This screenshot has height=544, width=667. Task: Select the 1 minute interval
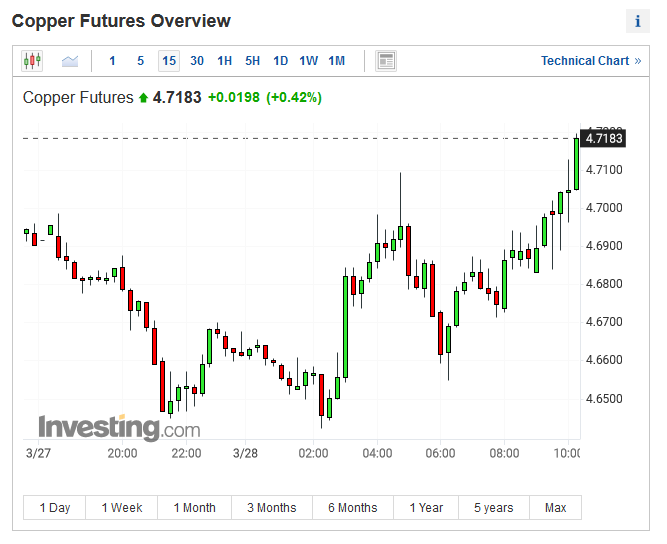[112, 61]
